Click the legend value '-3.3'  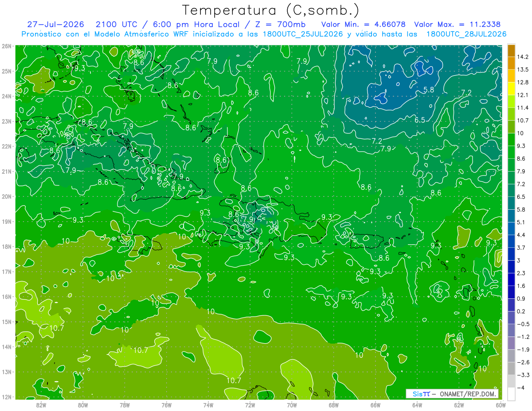click(523, 375)
